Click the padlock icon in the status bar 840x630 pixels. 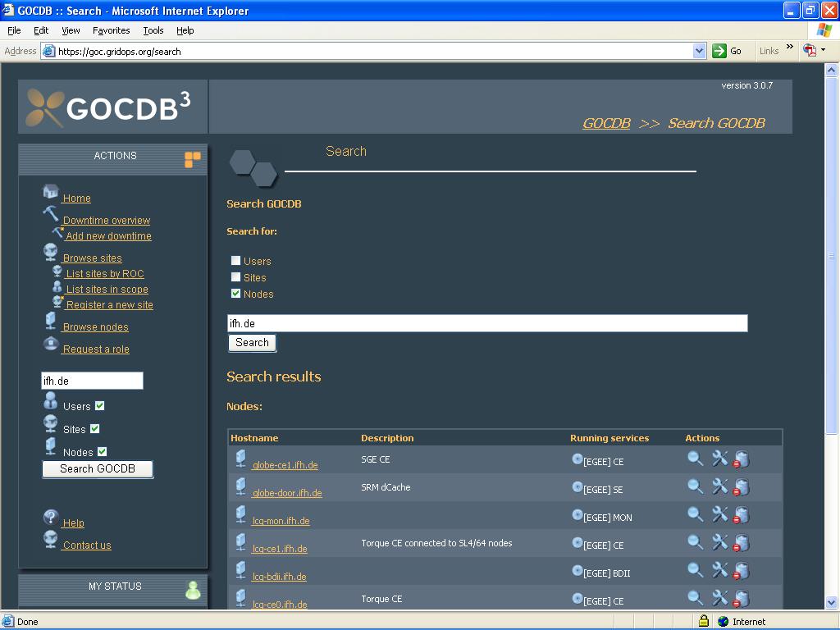click(704, 621)
